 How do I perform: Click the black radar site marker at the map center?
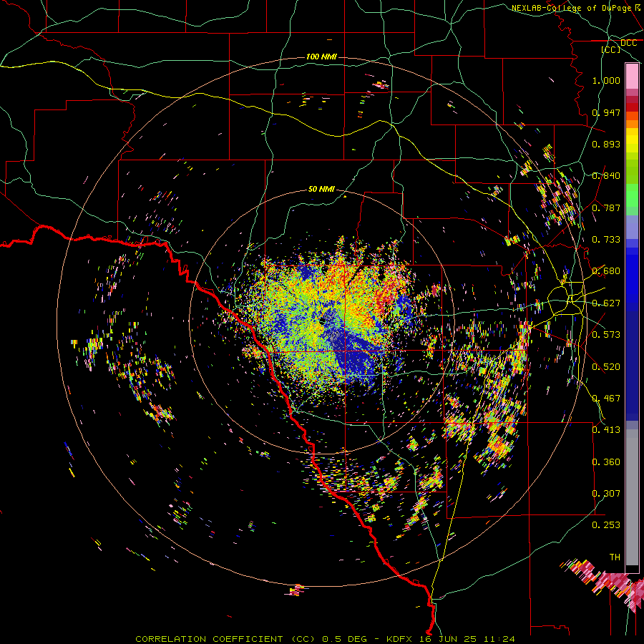pos(323,321)
